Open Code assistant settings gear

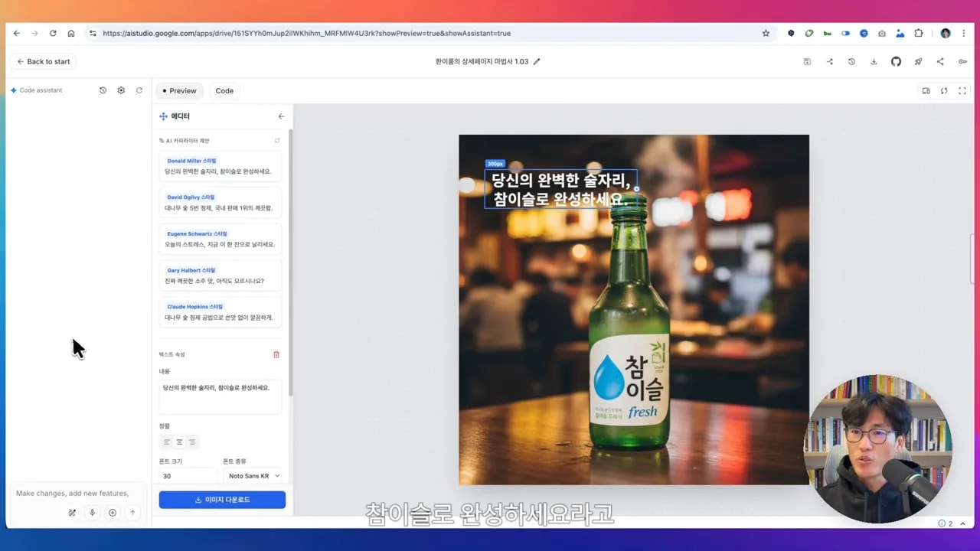click(121, 90)
